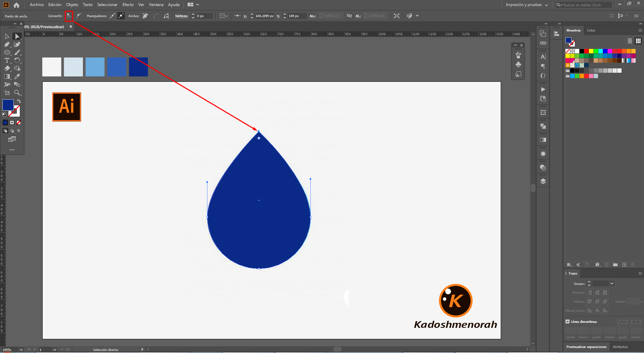Select the Selection tool (hollow arrow)
Image resolution: width=644 pixels, height=353 pixels.
[x=7, y=36]
